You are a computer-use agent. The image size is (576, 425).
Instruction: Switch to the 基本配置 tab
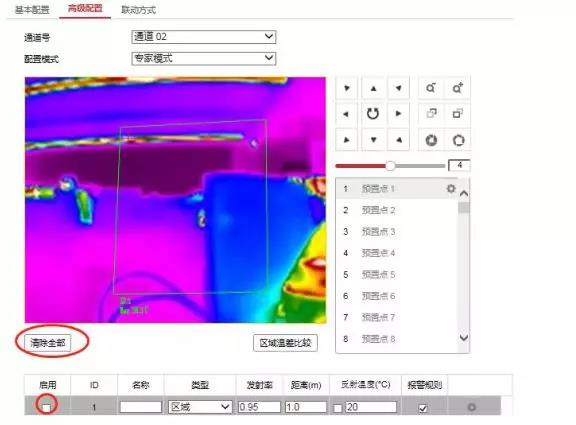[32, 10]
